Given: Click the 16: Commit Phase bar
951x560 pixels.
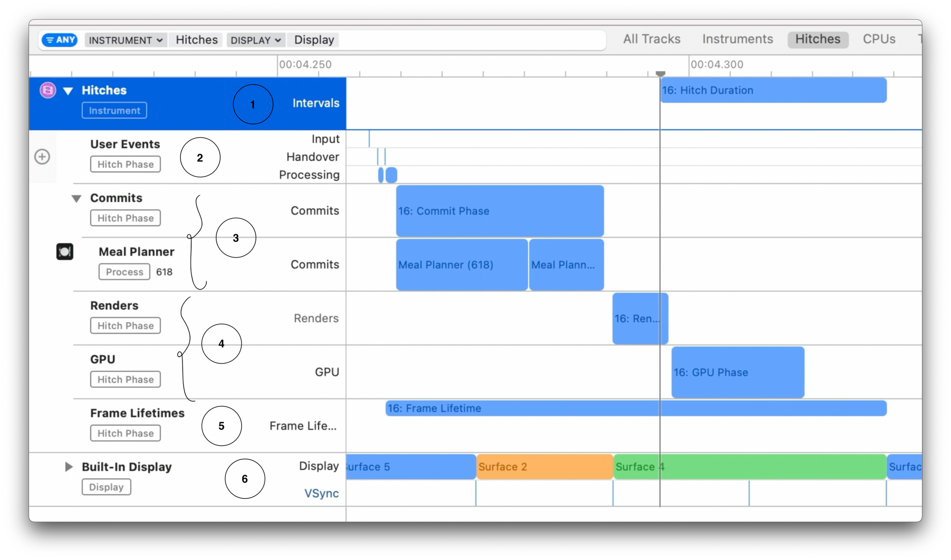Looking at the screenshot, I should [x=499, y=211].
